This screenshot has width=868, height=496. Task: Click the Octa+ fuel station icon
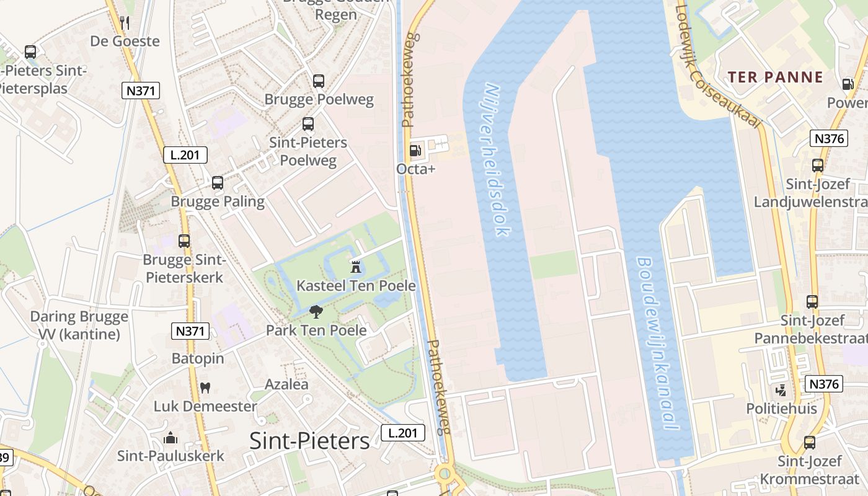pyautogui.click(x=414, y=150)
